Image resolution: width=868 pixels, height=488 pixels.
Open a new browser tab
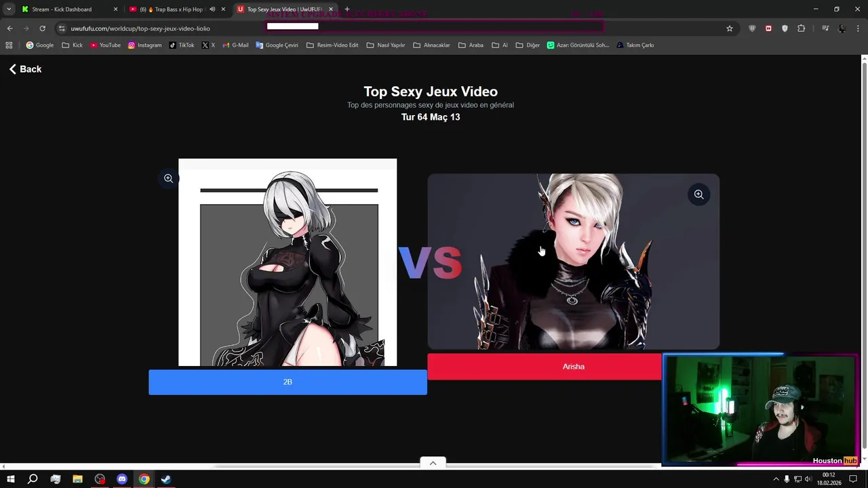point(347,9)
